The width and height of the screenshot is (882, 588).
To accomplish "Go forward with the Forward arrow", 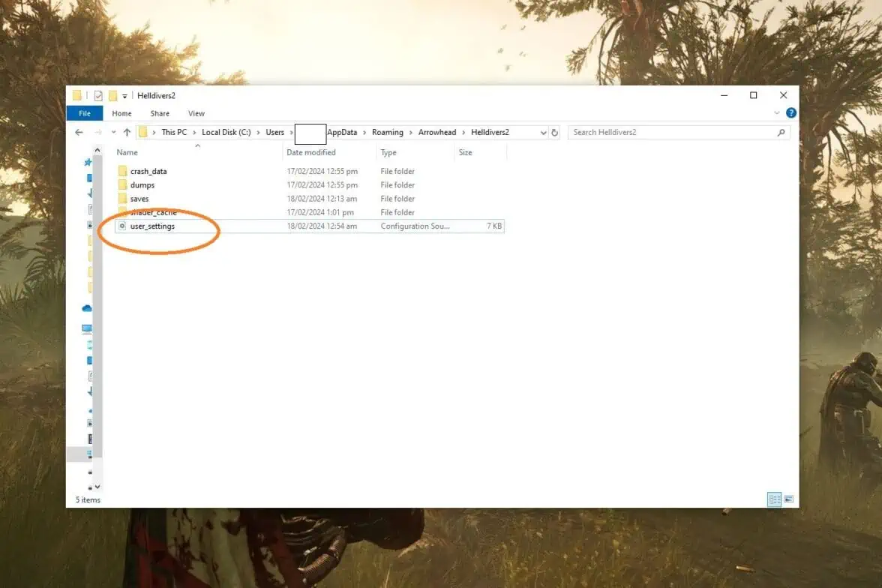I will (98, 132).
